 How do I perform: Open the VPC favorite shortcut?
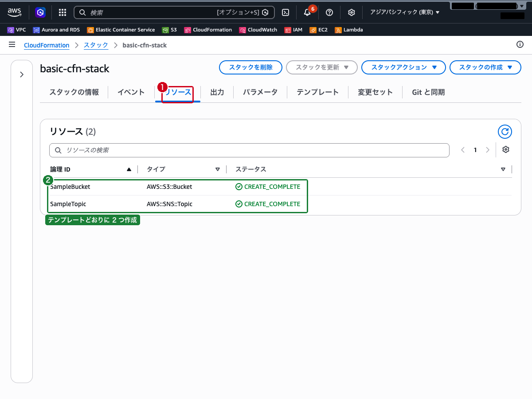[17, 30]
